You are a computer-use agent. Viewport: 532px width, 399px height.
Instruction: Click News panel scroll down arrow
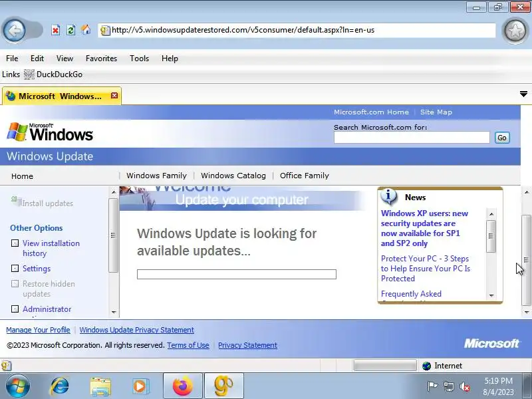click(x=491, y=296)
